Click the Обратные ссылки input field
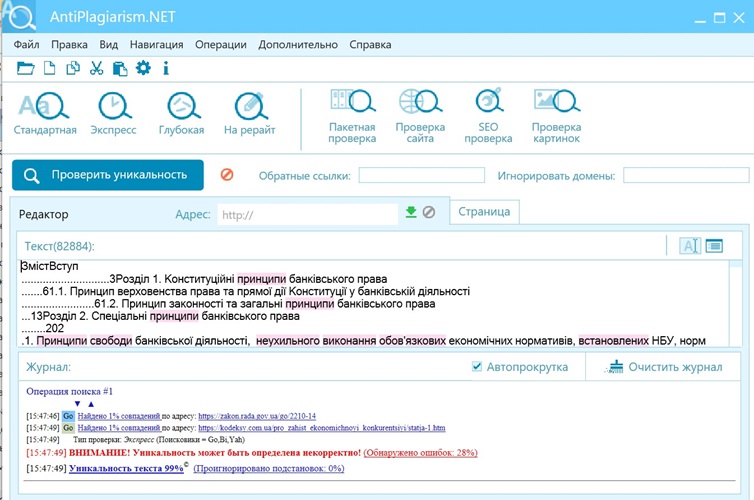The image size is (754, 500). tap(422, 175)
